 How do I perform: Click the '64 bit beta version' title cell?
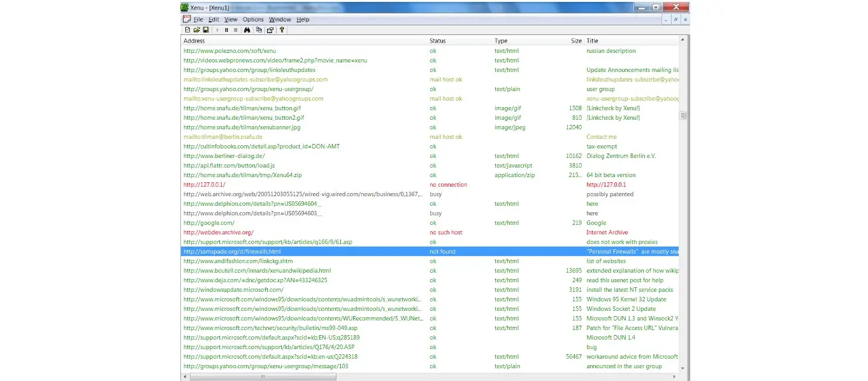tap(611, 175)
